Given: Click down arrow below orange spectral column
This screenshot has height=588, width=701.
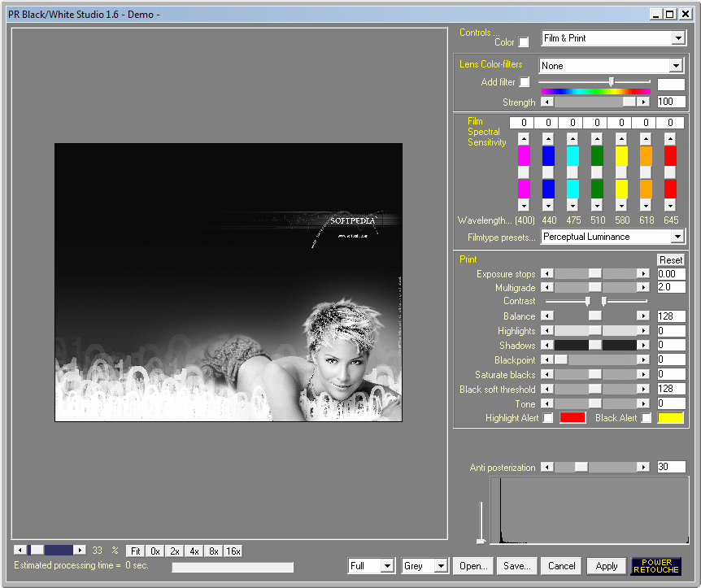Looking at the screenshot, I should pyautogui.click(x=646, y=205).
